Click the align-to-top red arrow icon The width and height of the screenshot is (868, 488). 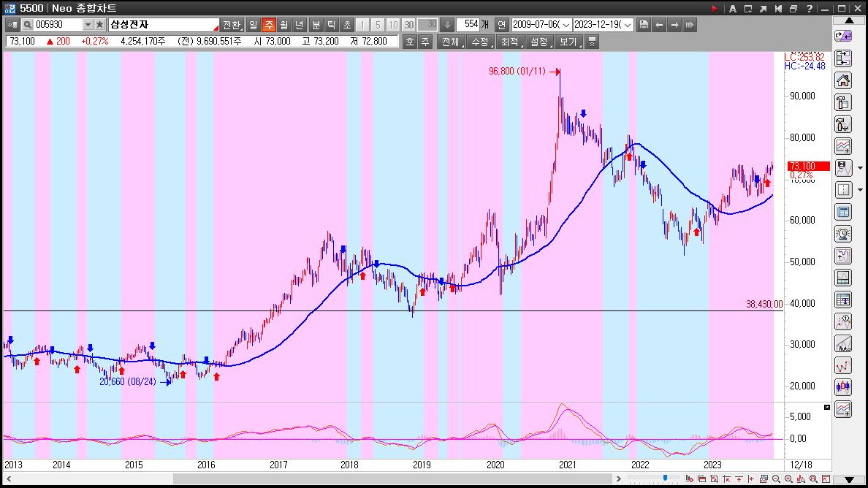point(739,479)
